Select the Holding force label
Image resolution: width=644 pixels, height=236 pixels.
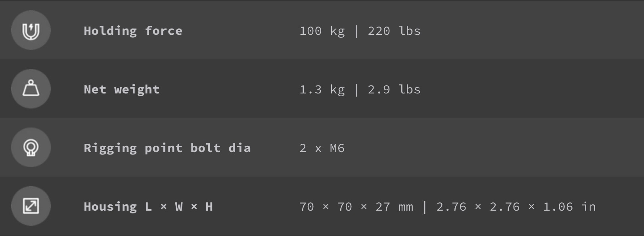(133, 31)
